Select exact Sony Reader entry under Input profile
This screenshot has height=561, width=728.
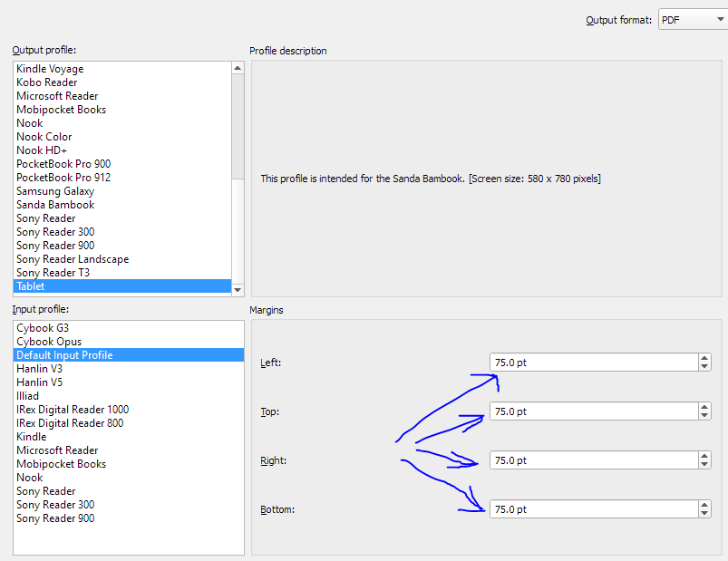[x=129, y=491]
